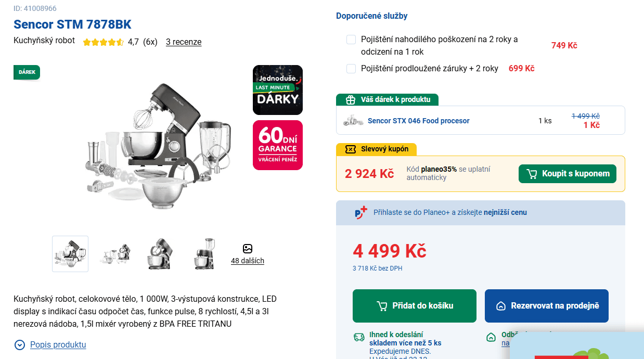This screenshot has height=359, width=644.
Task: Open the "48 dalších" photos link
Action: tap(248, 261)
